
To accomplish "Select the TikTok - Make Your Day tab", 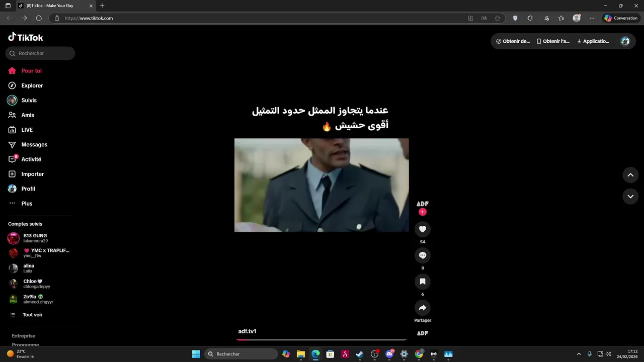I will (54, 6).
